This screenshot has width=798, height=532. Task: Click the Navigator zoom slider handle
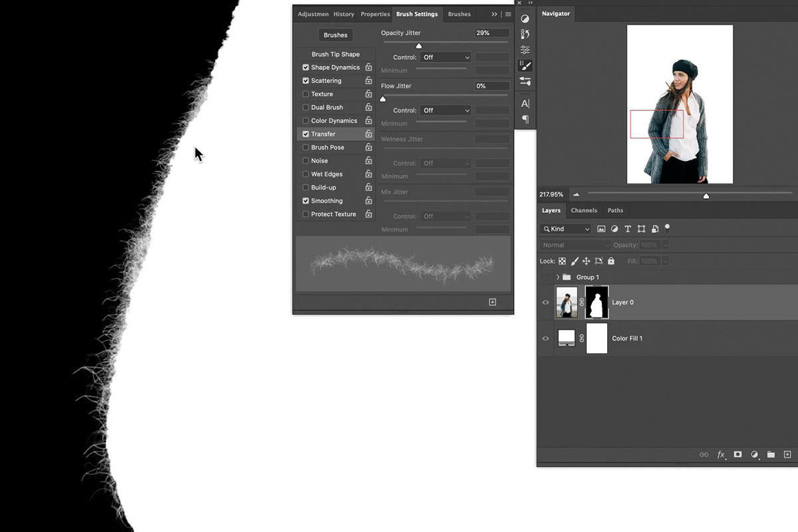click(706, 196)
